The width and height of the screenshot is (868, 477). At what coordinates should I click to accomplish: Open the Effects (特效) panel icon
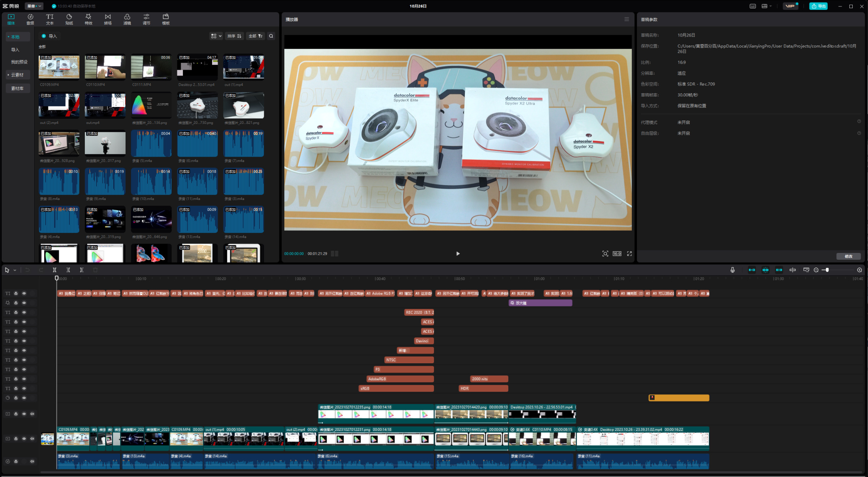coord(88,19)
